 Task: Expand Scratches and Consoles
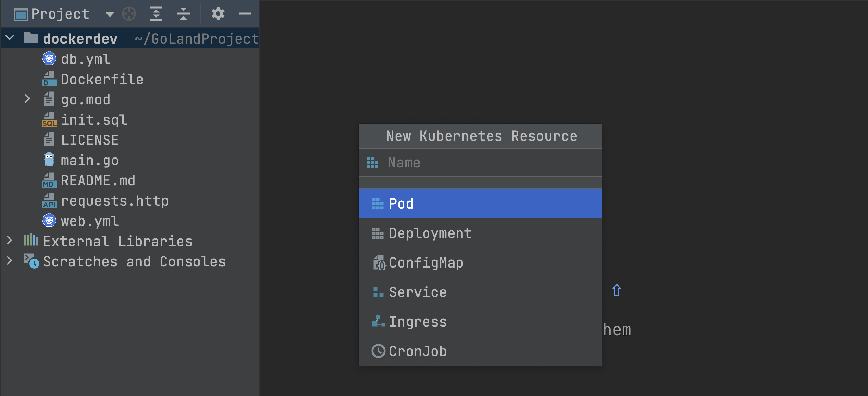(x=10, y=261)
